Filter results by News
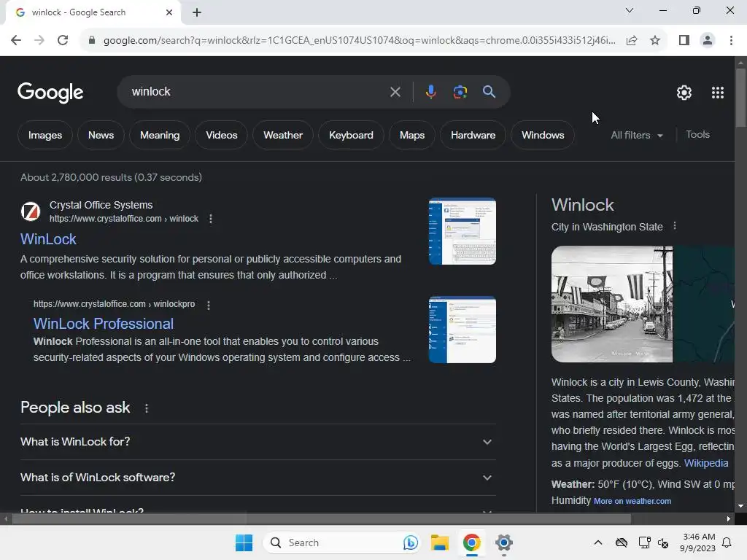The height and width of the screenshot is (560, 747). coord(101,135)
